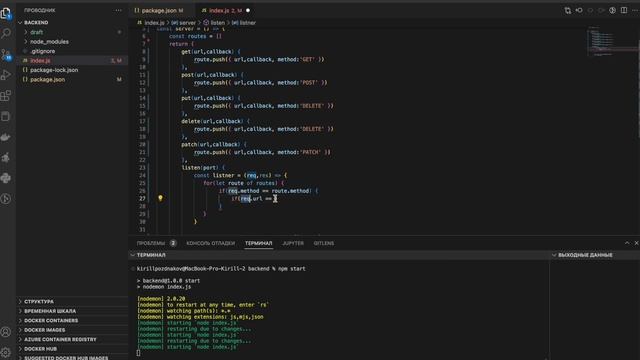Open the GITLENS panel tab
Screen dimensions: 640x360
click(x=324, y=243)
